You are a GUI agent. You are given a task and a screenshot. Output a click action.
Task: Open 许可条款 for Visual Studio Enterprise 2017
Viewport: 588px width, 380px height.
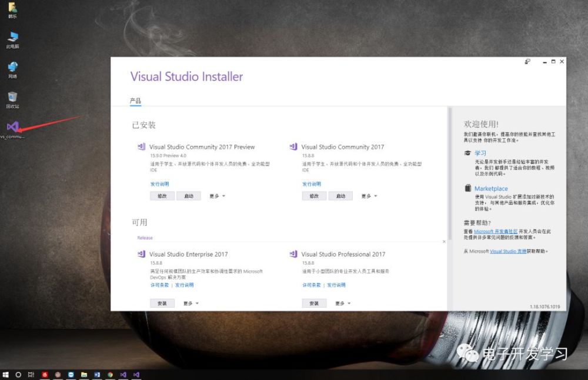[159, 285]
